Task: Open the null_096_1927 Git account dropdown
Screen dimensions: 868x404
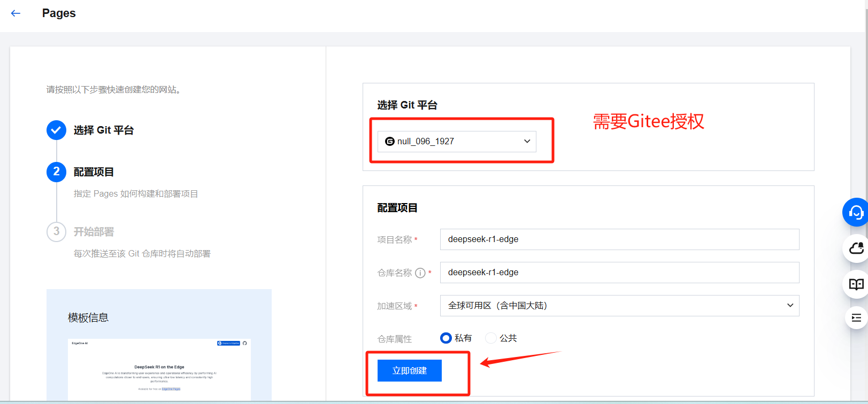Action: point(457,142)
